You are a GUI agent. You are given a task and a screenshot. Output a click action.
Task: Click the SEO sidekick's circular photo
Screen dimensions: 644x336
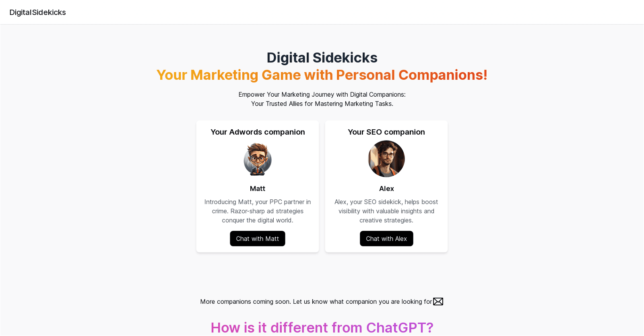pyautogui.click(x=386, y=159)
